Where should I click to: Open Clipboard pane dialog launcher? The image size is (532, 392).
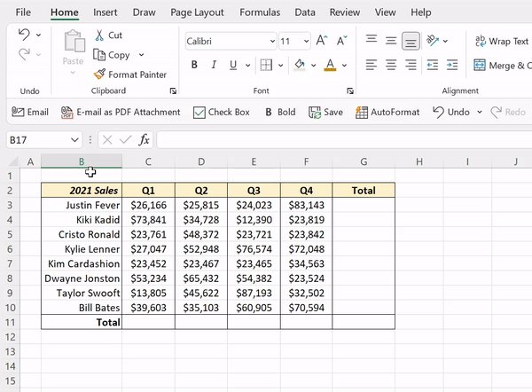173,90
